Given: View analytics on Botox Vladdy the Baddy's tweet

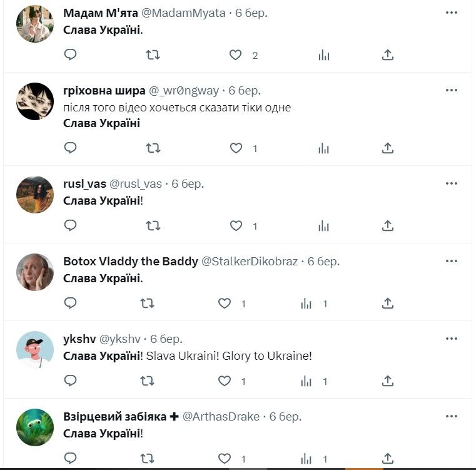Looking at the screenshot, I should pyautogui.click(x=306, y=304).
